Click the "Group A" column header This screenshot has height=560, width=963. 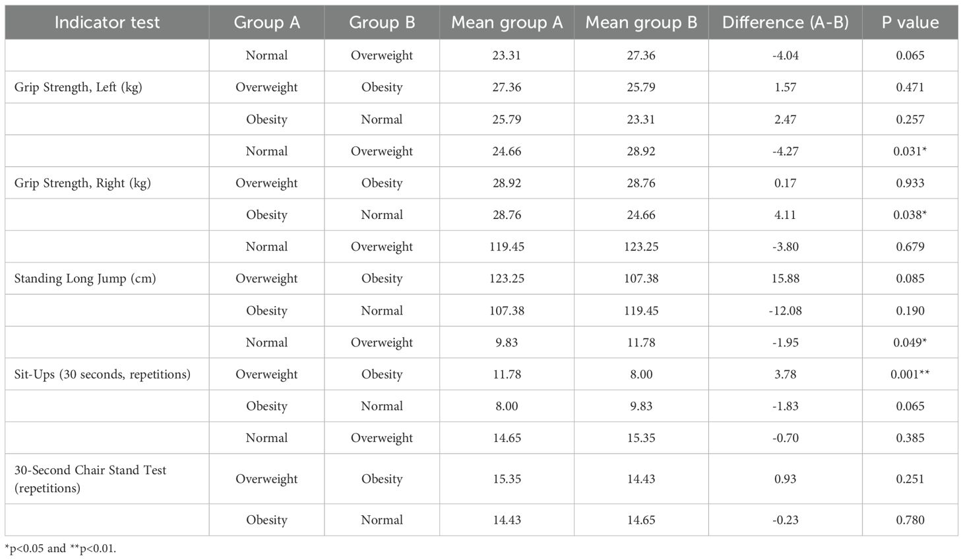266,22
